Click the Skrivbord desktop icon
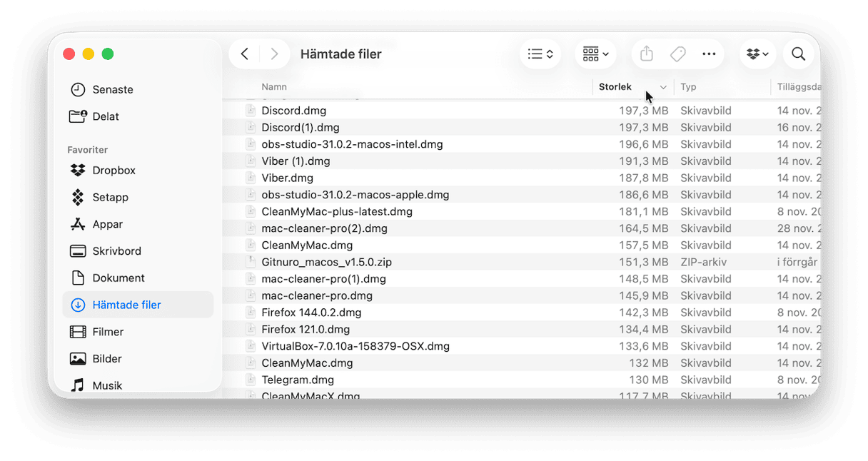Screen dimensions: 868x461 78,251
